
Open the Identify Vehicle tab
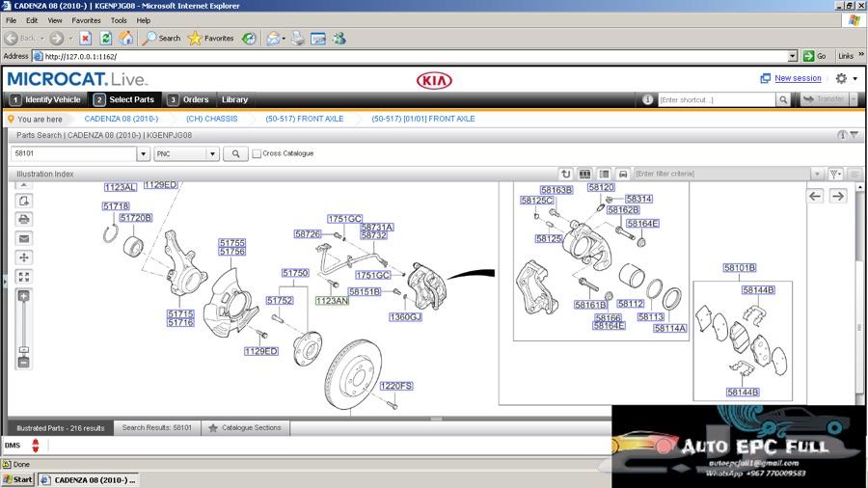[x=46, y=99]
